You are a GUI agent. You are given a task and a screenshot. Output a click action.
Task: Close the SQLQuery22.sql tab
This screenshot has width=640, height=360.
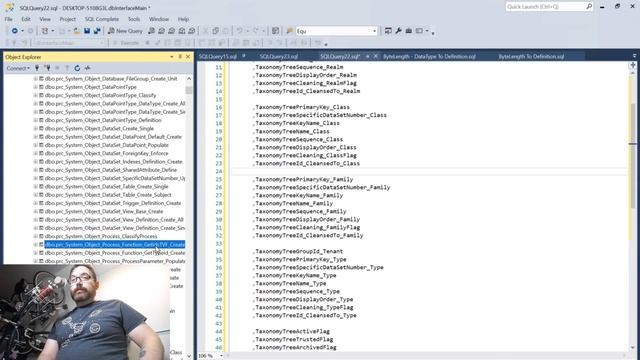[x=376, y=56]
